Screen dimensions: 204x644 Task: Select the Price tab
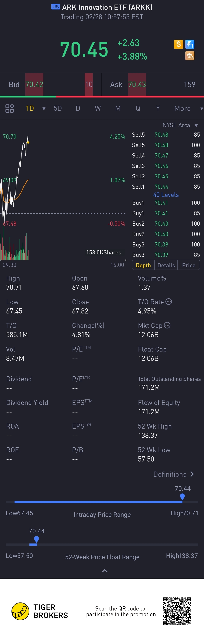pos(189,265)
